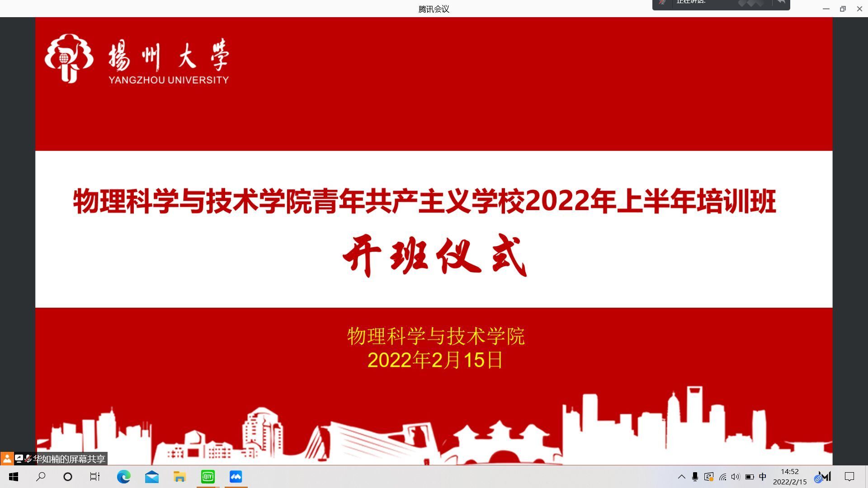The image size is (868, 488).
Task: Open File Explorer from the taskbar
Action: coord(179,477)
